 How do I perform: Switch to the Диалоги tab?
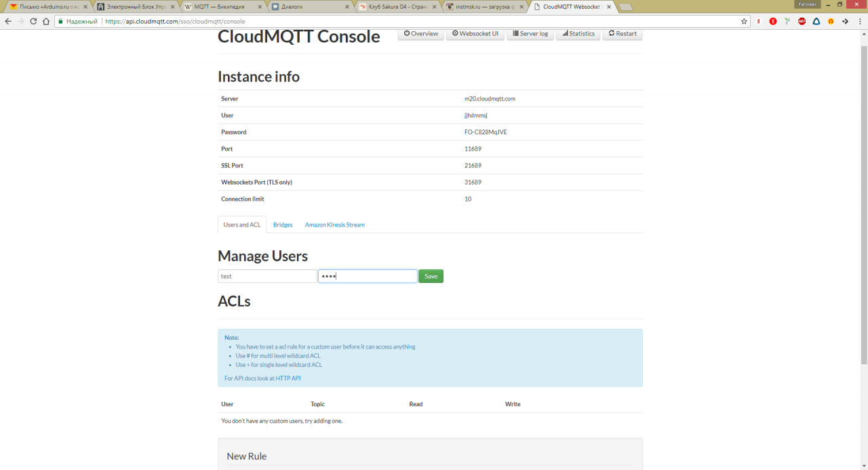pos(309,7)
